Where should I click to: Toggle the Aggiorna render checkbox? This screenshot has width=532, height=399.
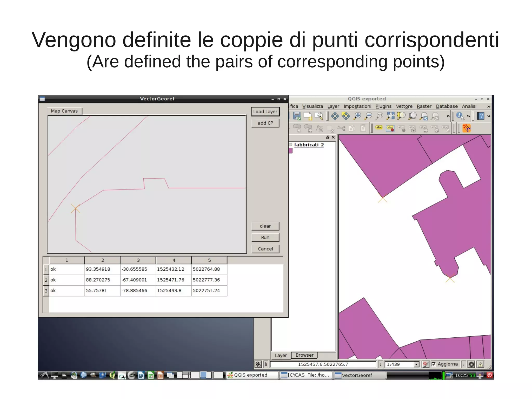tap(434, 364)
